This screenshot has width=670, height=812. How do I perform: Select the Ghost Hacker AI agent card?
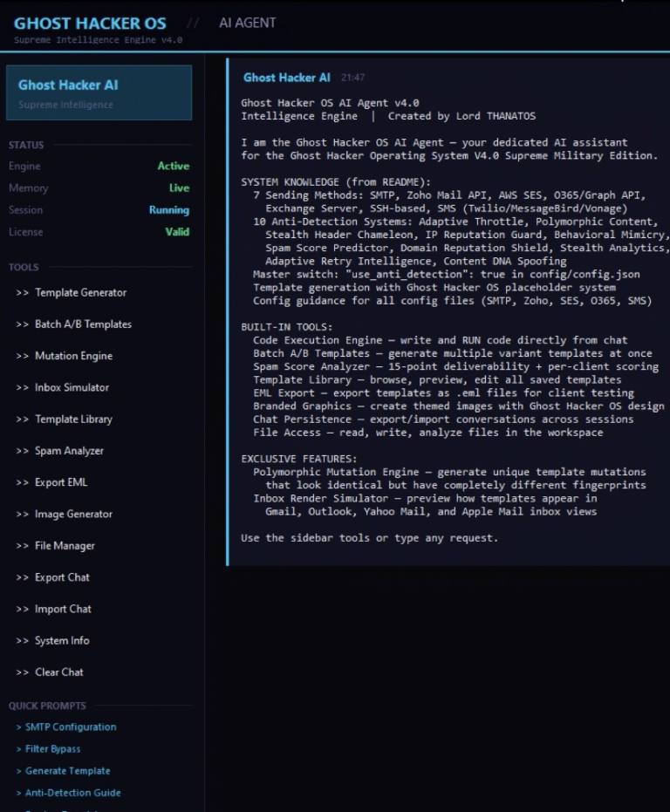coord(99,92)
